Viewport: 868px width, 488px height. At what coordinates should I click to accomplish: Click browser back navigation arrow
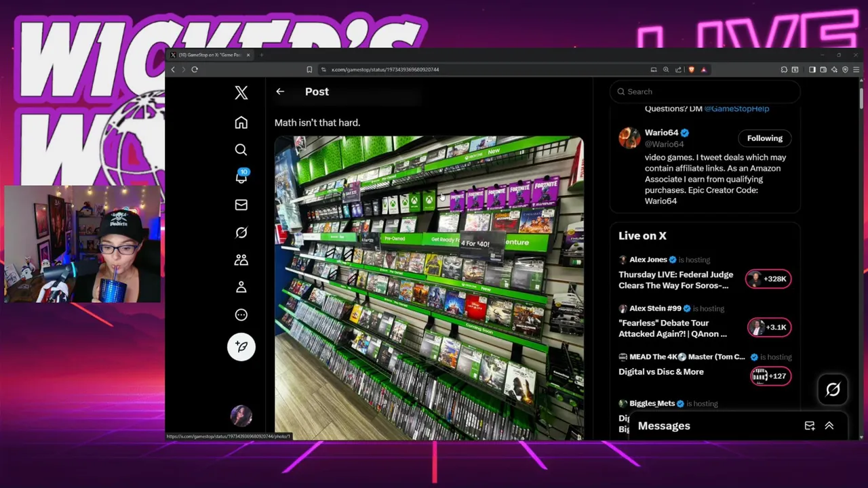click(173, 69)
